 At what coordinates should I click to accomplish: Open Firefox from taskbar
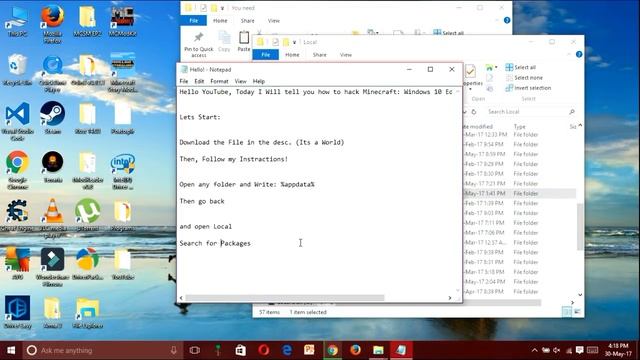pos(356,350)
